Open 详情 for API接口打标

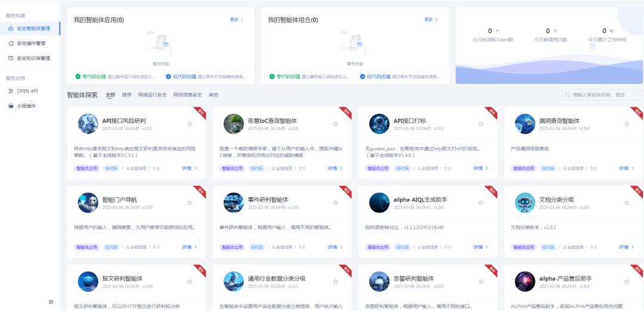click(x=481, y=168)
